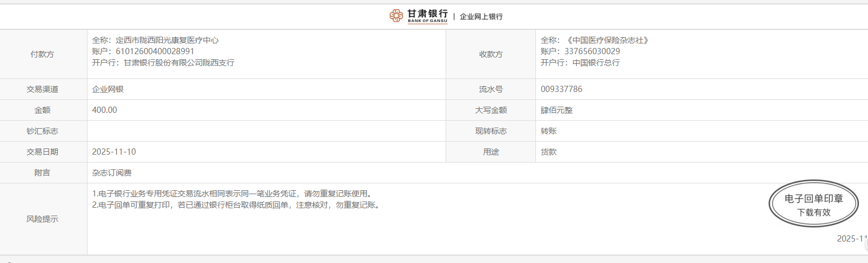The height and width of the screenshot is (263, 868).
Task: Select the 付款方 label cell
Action: [x=43, y=54]
